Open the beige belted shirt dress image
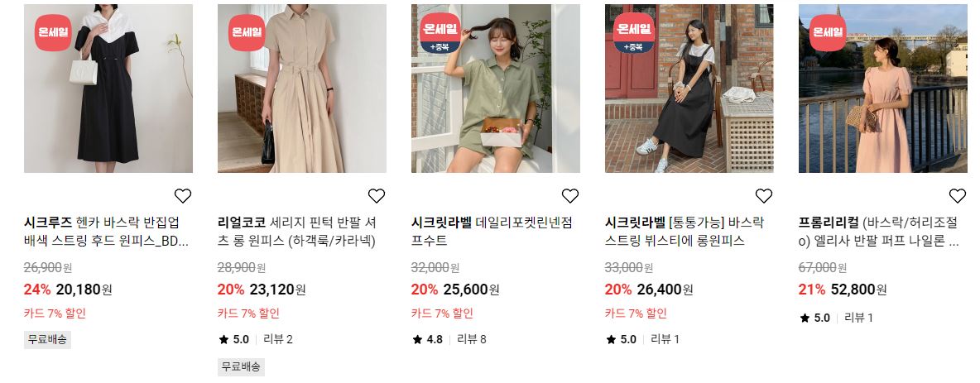 302,88
